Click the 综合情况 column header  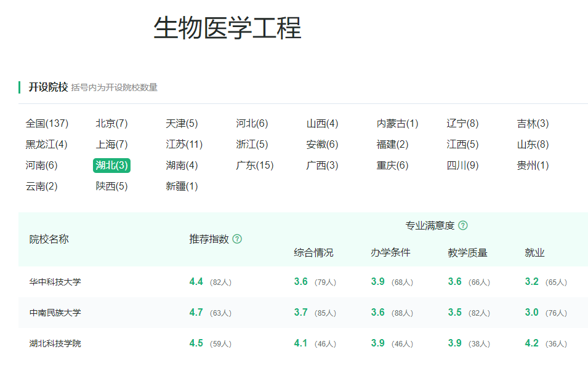tap(313, 253)
